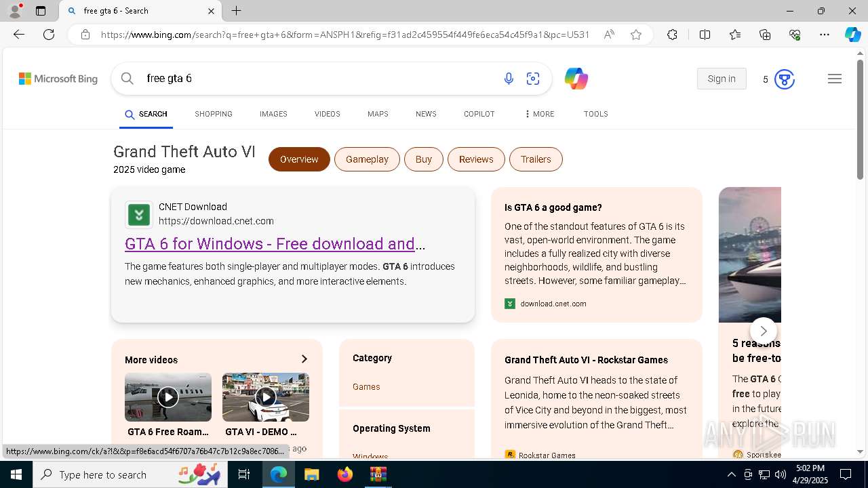This screenshot has width=868, height=488.
Task: Select the Gameplay pill
Action: click(x=367, y=159)
